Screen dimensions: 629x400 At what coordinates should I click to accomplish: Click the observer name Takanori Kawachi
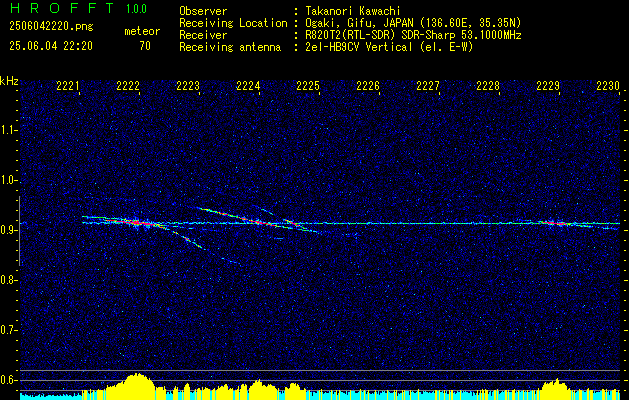[353, 11]
